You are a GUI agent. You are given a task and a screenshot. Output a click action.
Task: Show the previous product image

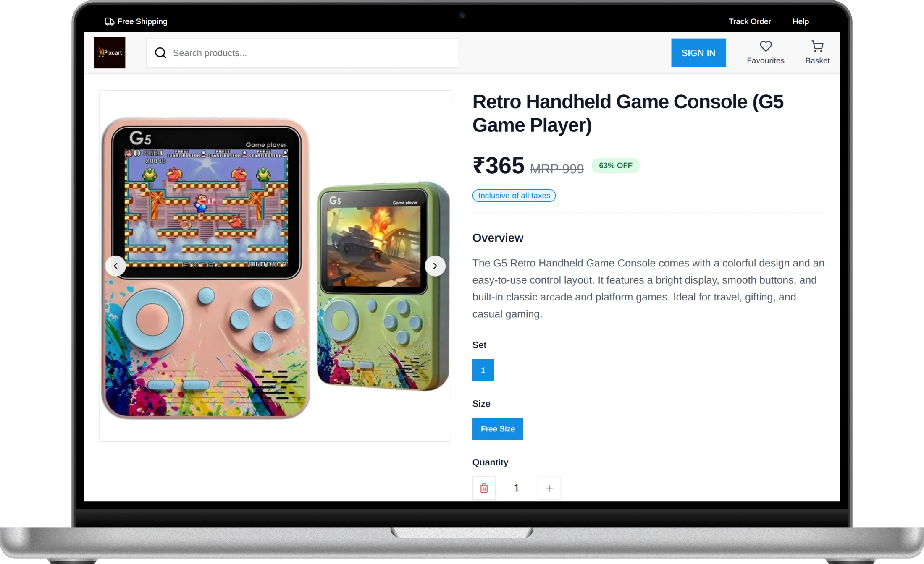[115, 266]
